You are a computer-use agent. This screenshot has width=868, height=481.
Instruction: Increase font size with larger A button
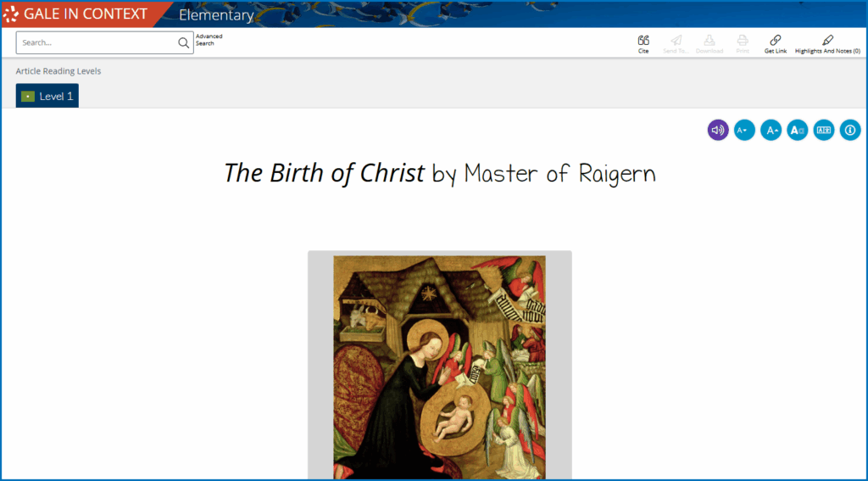tap(771, 130)
